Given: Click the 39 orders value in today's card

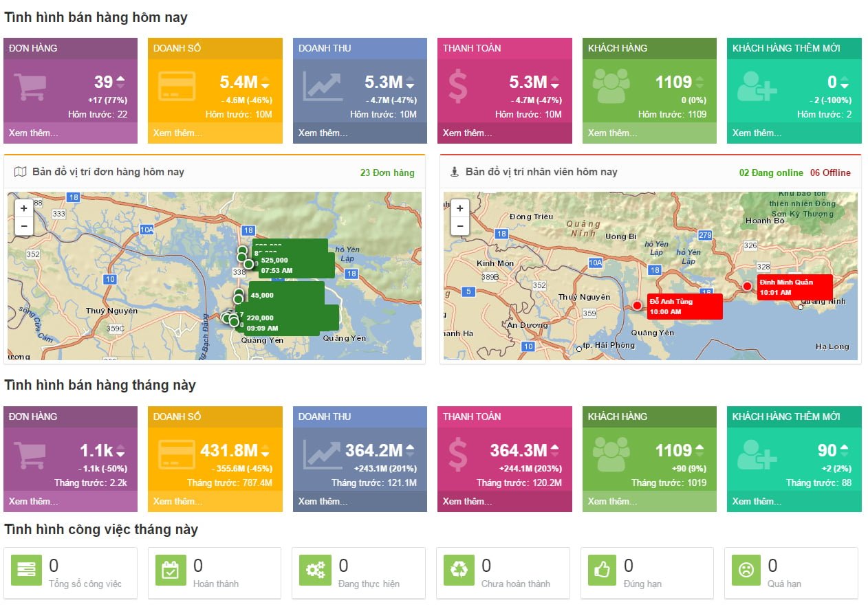Looking at the screenshot, I should coord(103,82).
